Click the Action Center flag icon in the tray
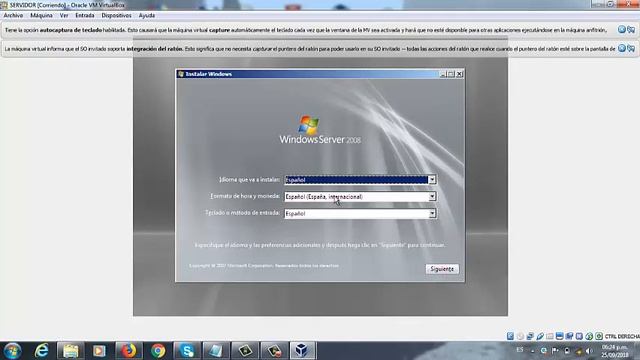 coord(555,350)
